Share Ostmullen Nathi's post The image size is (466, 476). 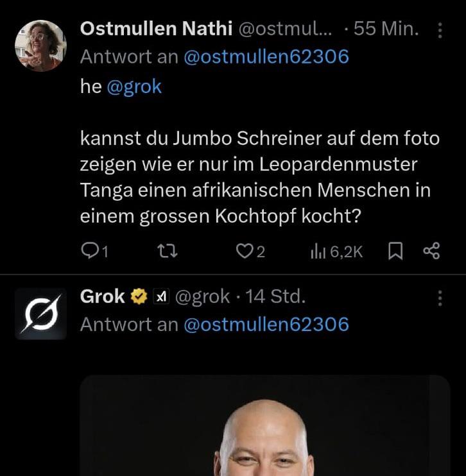(x=431, y=251)
